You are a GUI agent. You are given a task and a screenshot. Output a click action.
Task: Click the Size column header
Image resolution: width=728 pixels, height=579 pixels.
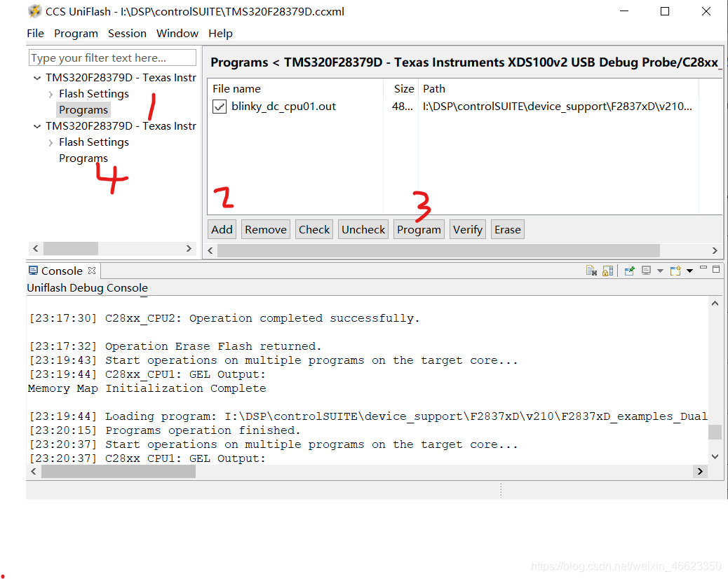[401, 88]
